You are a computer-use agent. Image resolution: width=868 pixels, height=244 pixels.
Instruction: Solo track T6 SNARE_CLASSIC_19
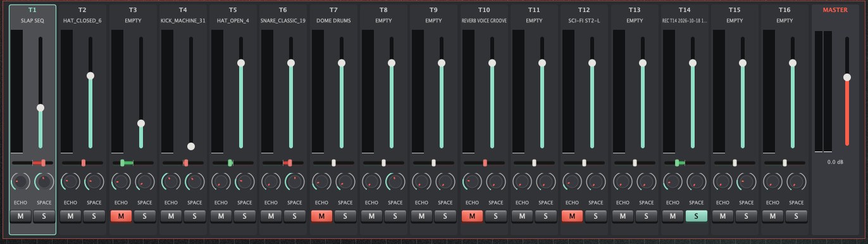295,216
